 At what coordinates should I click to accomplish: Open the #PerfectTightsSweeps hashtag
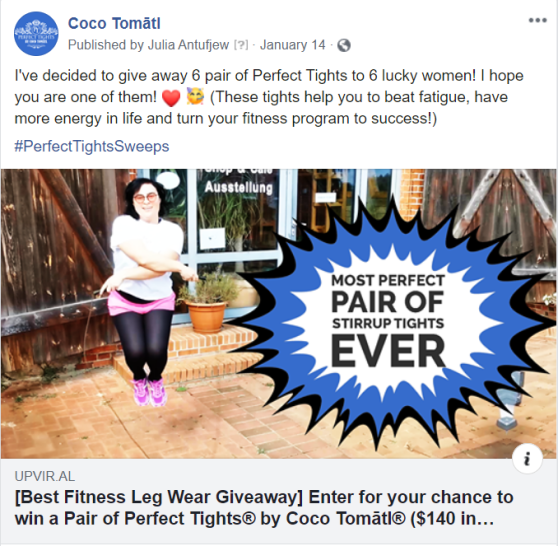click(x=92, y=147)
